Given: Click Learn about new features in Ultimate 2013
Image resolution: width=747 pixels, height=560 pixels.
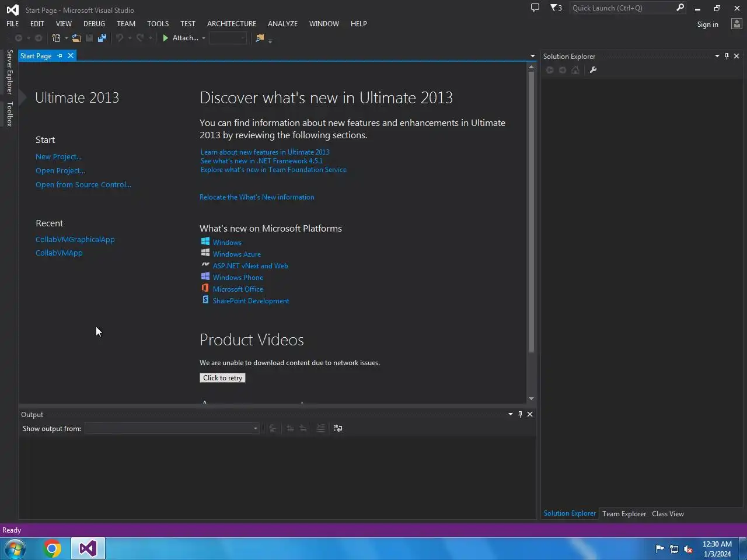Looking at the screenshot, I should click(265, 152).
